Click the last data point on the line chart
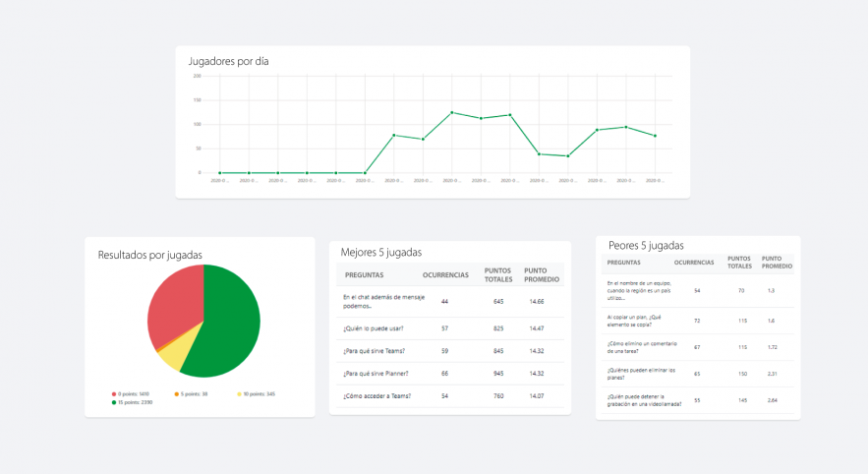 point(655,136)
